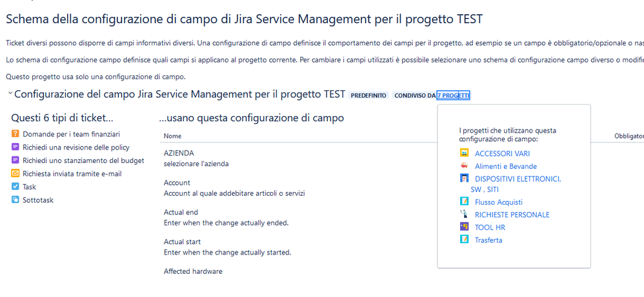
Task: Click 'Account al quale addebitare articoli o servizi' description
Action: pos(234,193)
